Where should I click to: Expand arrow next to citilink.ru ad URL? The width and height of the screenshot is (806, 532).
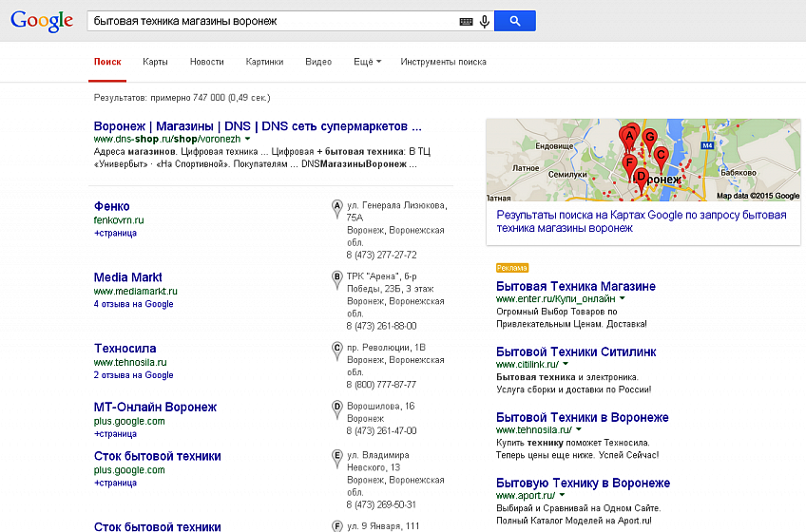566,364
